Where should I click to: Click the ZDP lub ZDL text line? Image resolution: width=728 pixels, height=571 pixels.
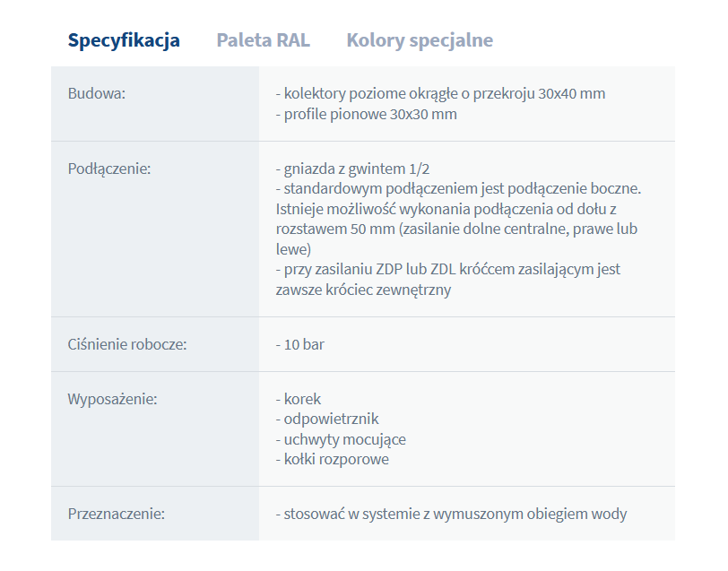coord(447,269)
